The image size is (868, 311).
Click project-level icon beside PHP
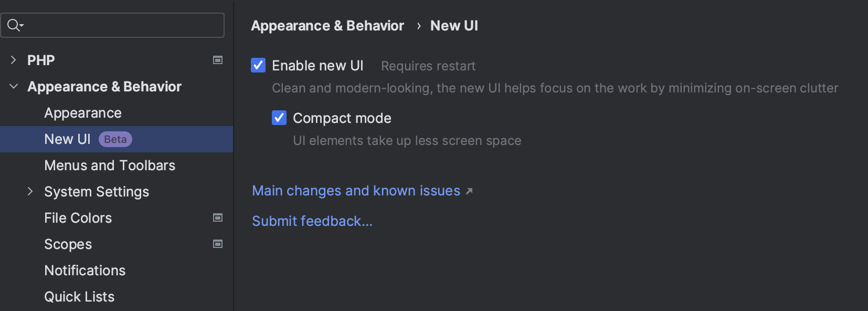[218, 60]
